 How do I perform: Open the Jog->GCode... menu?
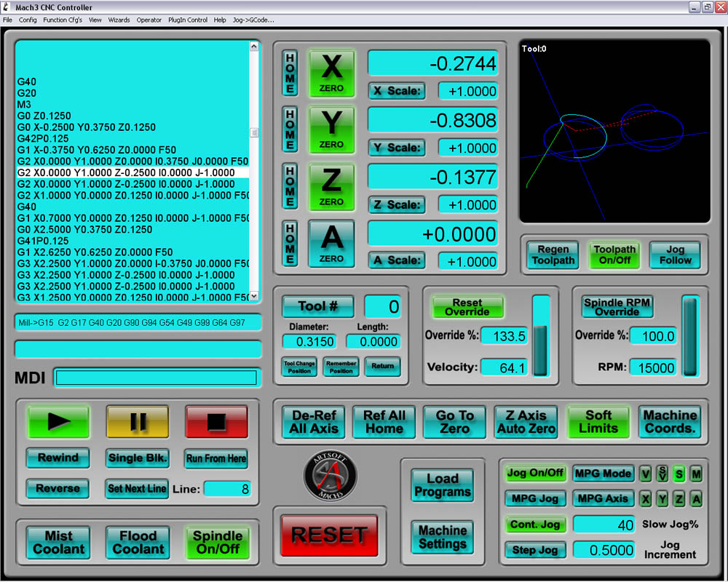point(253,20)
